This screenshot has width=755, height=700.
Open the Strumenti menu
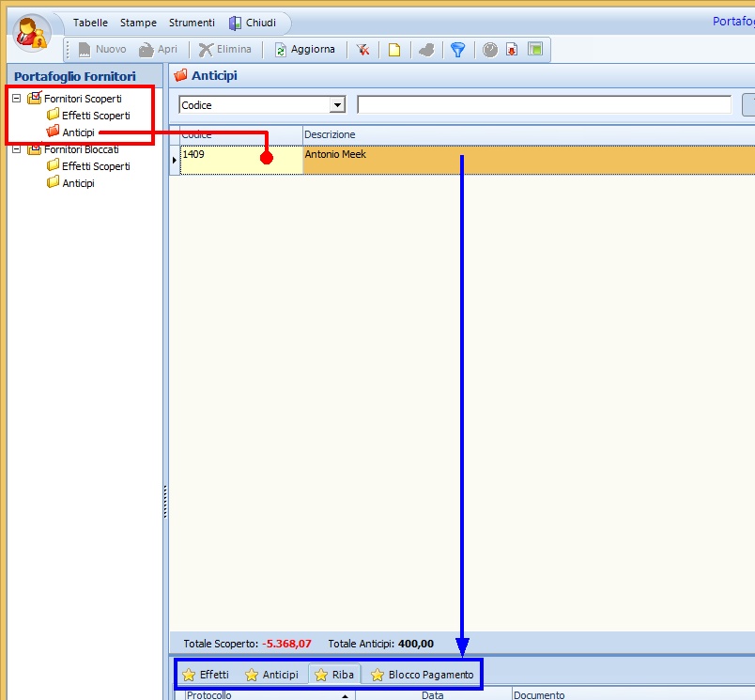[x=192, y=23]
